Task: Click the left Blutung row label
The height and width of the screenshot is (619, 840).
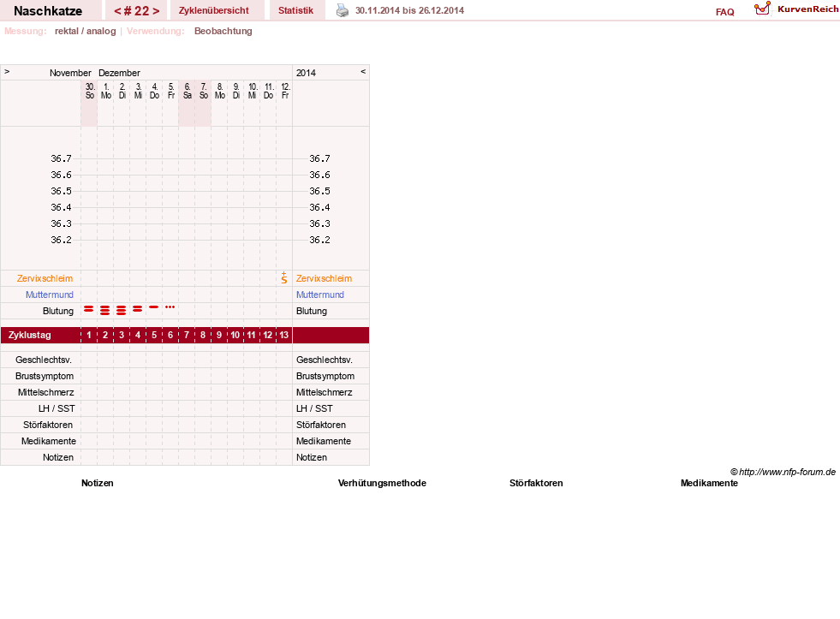Action: [58, 311]
